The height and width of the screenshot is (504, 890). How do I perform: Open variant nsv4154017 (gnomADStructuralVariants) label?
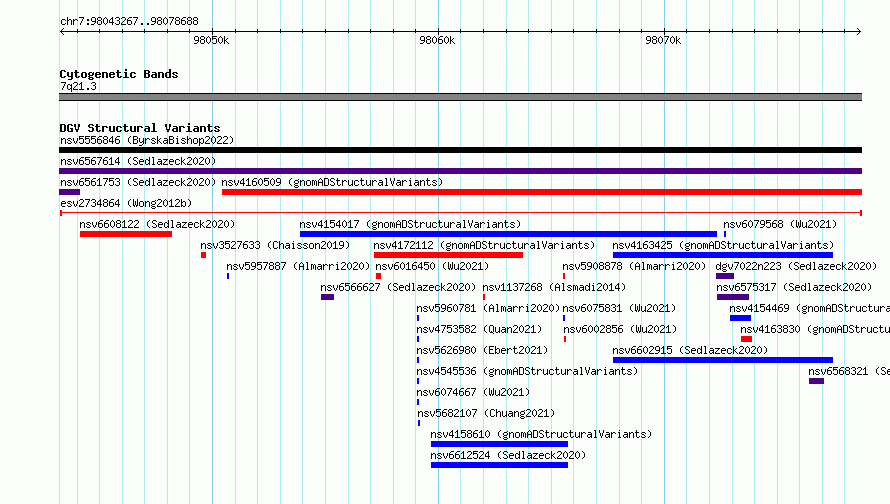(410, 224)
